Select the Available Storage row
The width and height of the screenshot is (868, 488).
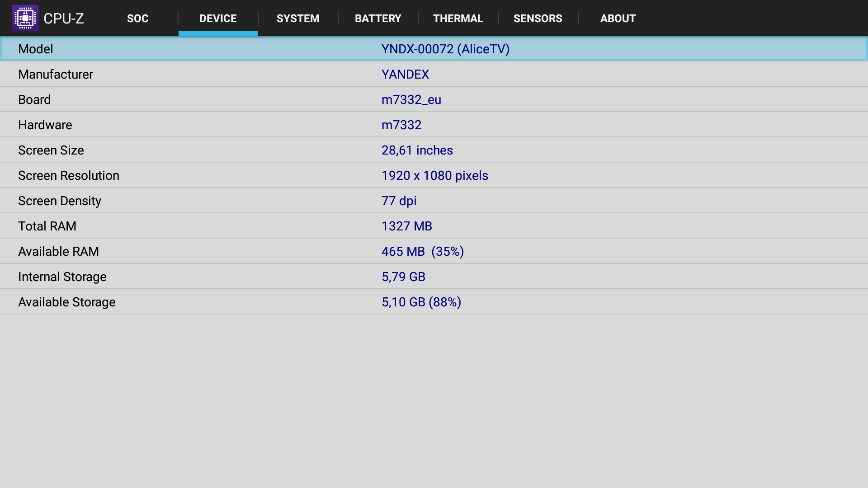tap(434, 302)
